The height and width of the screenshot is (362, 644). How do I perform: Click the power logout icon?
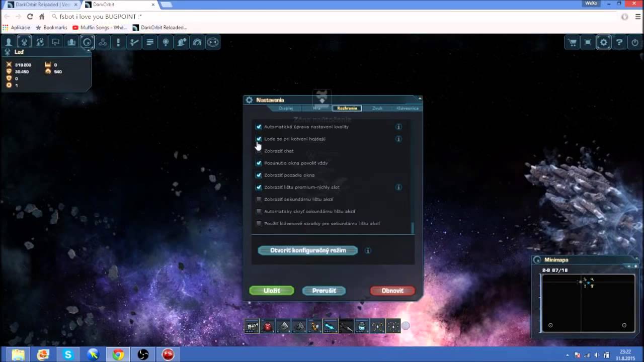pyautogui.click(x=635, y=43)
